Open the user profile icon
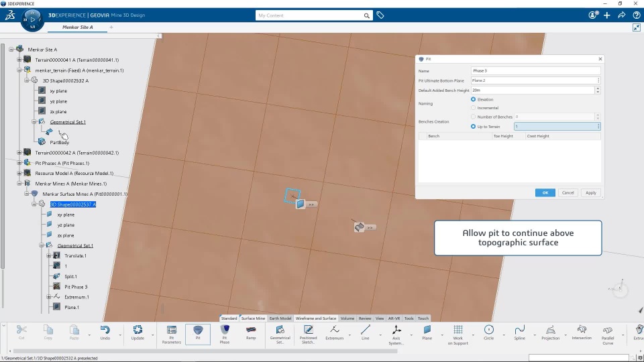Screen dimensions: 644x362 click(x=593, y=15)
